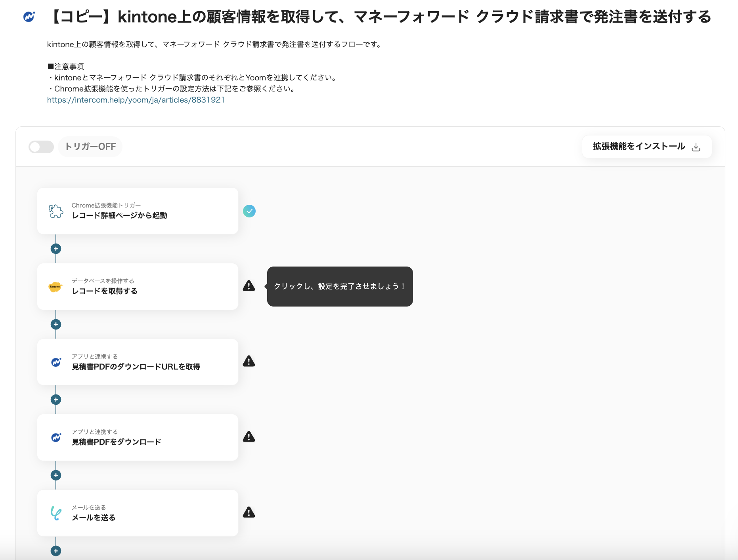This screenshot has width=738, height=560.
Task: Click the download icon on the install extension button
Action: point(696,147)
